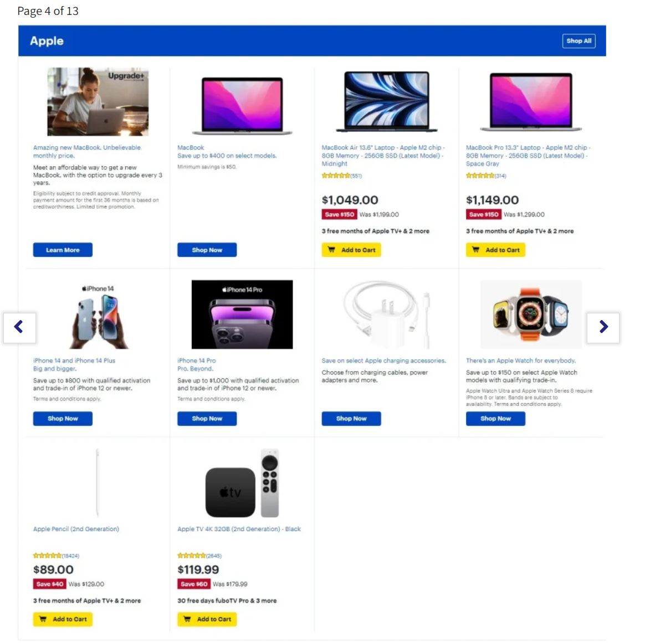This screenshot has height=644, width=655.
Task: Click Shop Now under MacBook savings
Action: point(207,250)
